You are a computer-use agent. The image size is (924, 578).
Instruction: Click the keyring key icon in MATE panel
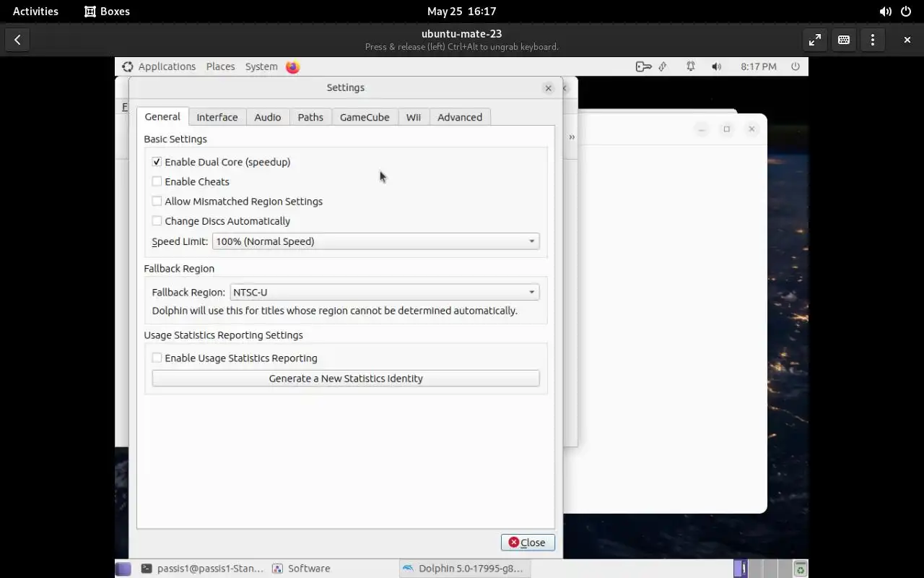(643, 66)
